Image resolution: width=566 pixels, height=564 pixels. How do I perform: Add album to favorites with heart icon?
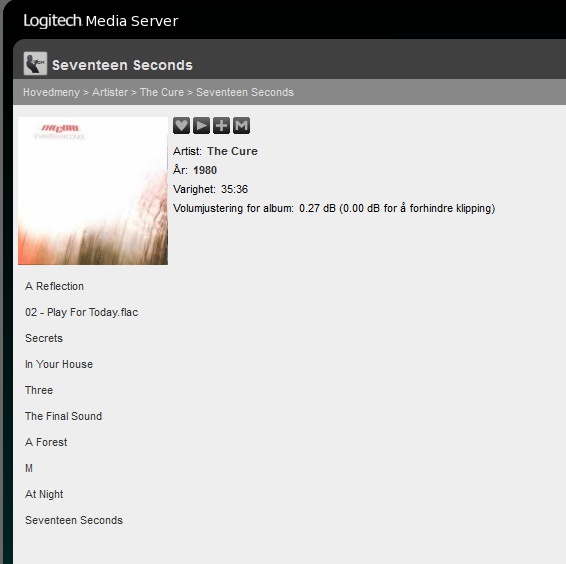point(181,126)
